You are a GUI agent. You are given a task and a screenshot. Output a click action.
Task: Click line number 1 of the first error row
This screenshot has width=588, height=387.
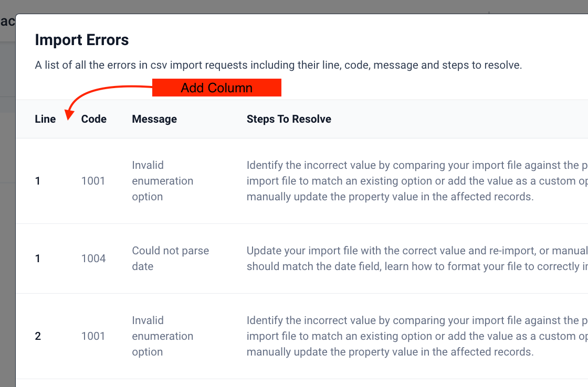(x=37, y=181)
